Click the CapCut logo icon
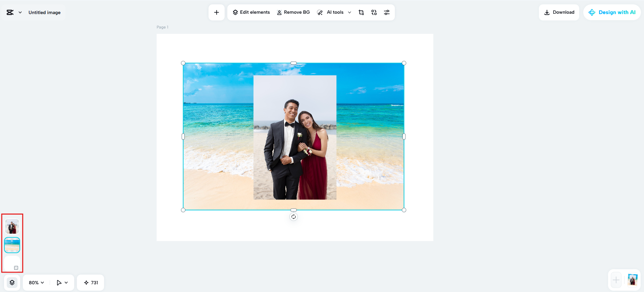The height and width of the screenshot is (292, 644). tap(10, 12)
